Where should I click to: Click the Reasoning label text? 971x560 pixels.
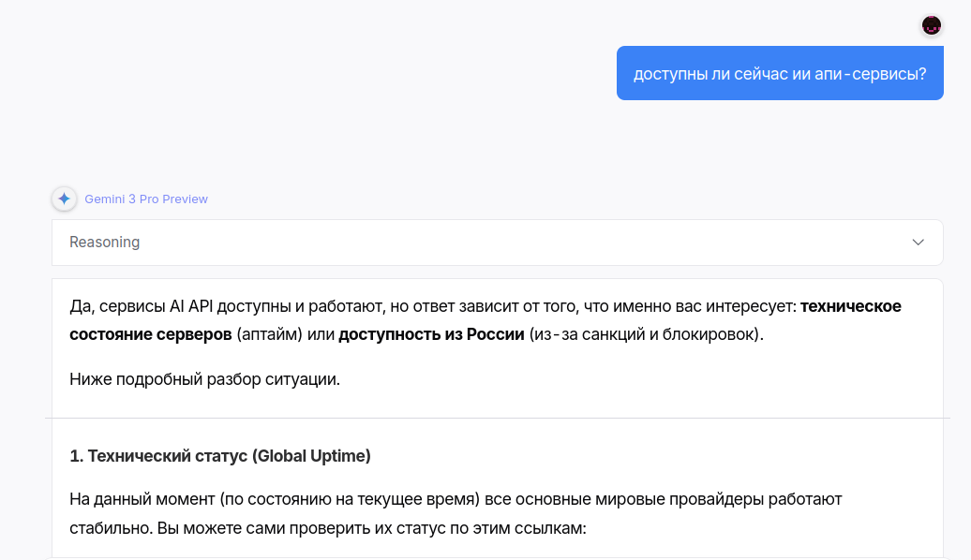click(104, 243)
